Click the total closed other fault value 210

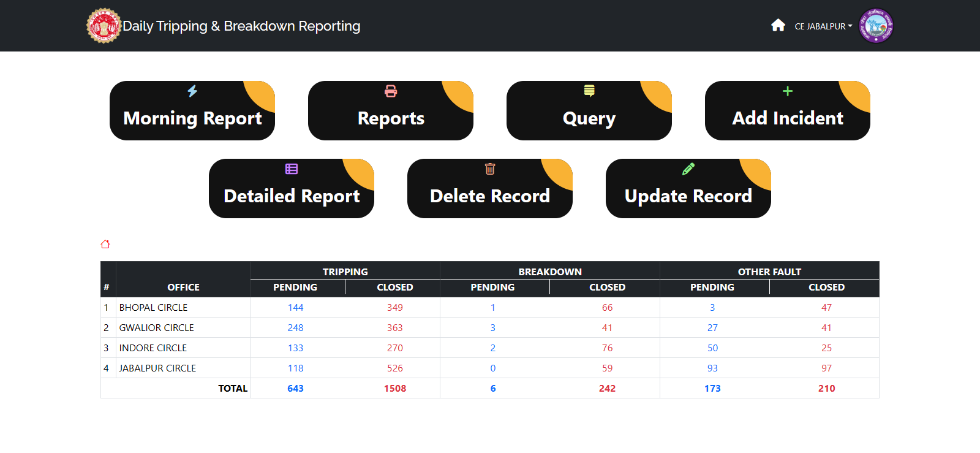[x=826, y=389]
